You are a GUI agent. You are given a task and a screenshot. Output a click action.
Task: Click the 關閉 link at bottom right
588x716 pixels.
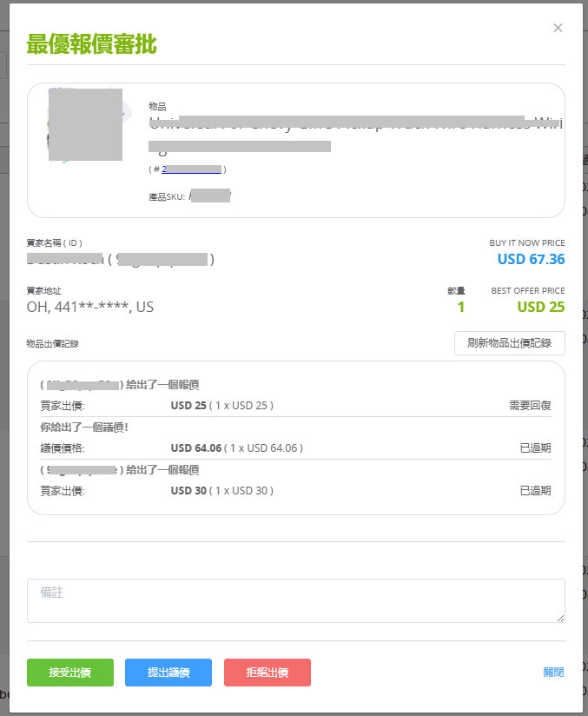click(553, 673)
